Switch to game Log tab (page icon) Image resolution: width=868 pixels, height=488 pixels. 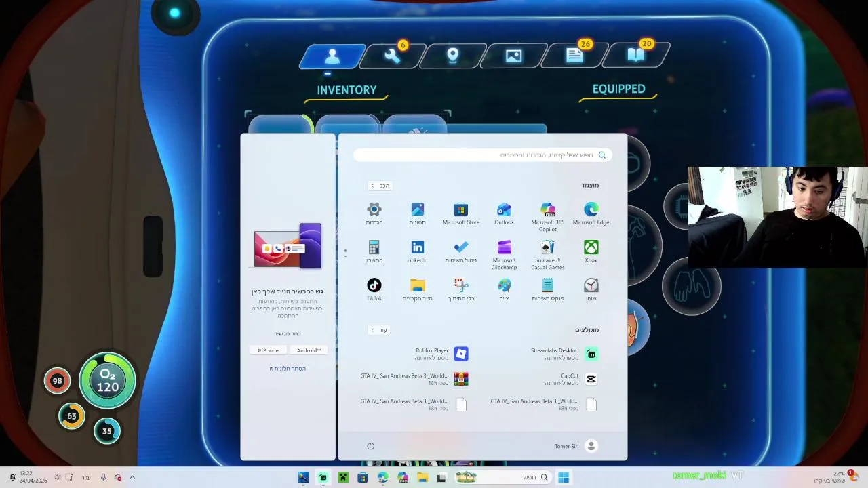pos(574,56)
